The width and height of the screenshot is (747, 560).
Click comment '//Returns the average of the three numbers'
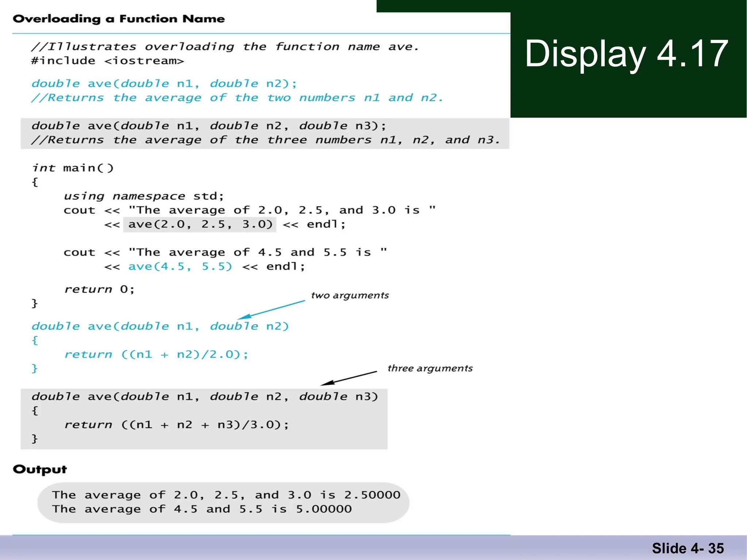tap(266, 140)
